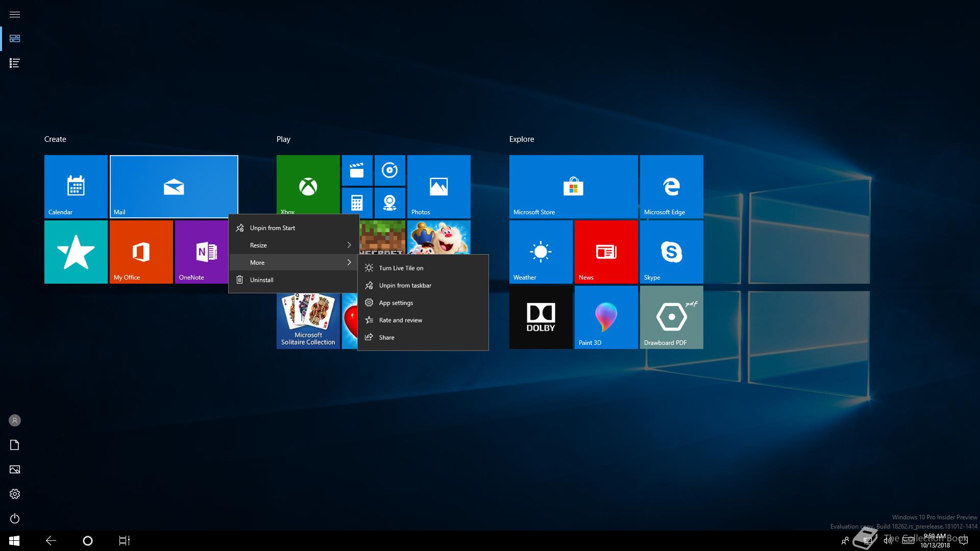The width and height of the screenshot is (980, 551).
Task: Expand the Resize submenu
Action: (294, 245)
